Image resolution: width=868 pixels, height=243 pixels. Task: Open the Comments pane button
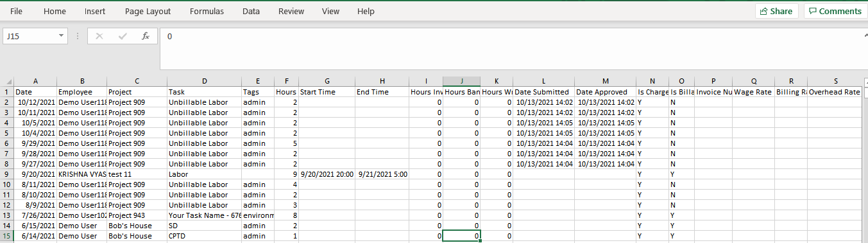[835, 12]
